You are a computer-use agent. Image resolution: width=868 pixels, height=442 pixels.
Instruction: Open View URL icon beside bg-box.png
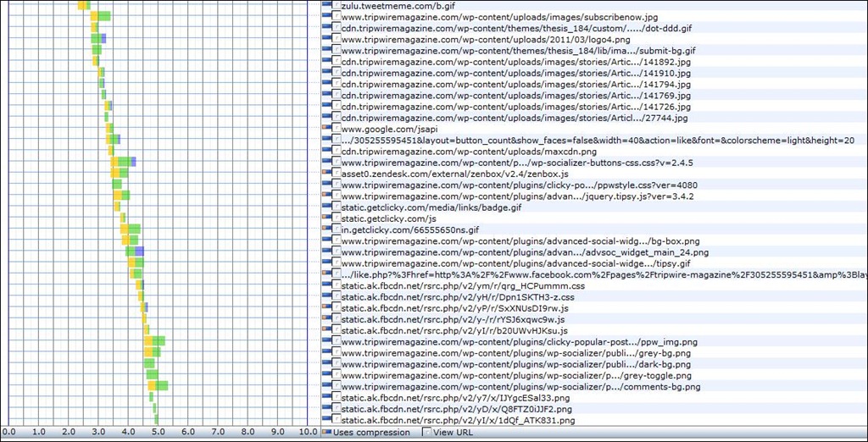click(x=336, y=240)
